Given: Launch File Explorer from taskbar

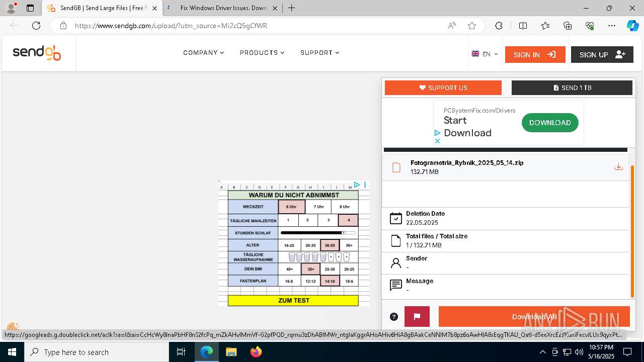Looking at the screenshot, I should click(231, 352).
